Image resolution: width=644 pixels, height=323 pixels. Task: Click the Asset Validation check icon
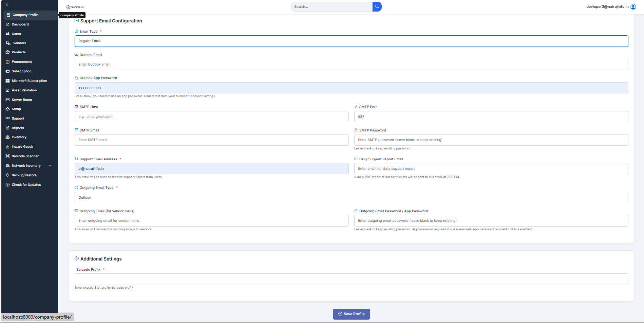coord(7,90)
